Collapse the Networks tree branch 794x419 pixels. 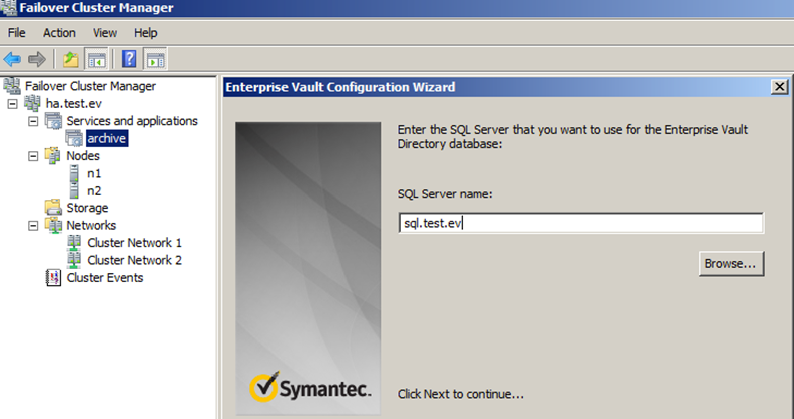33,225
